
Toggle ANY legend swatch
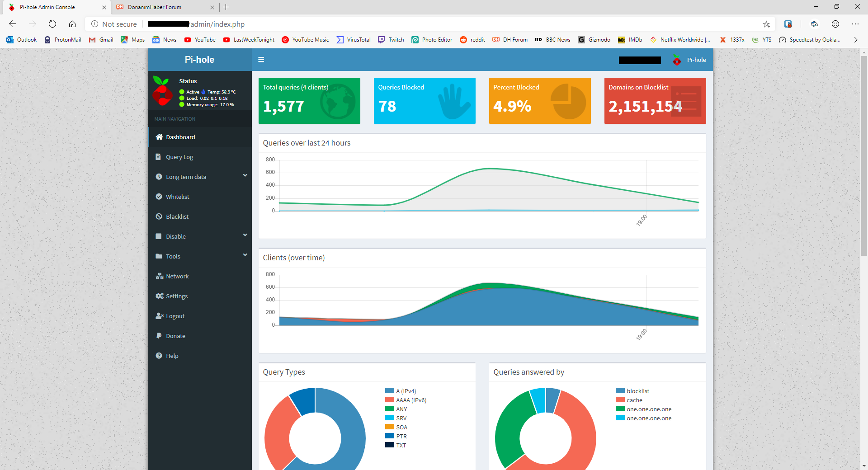click(390, 409)
